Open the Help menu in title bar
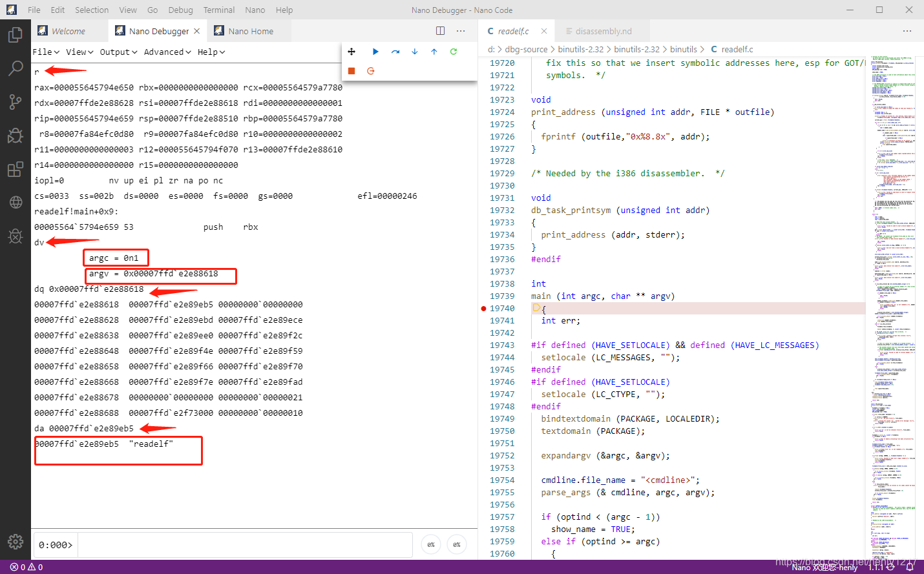The image size is (924, 574). click(284, 10)
